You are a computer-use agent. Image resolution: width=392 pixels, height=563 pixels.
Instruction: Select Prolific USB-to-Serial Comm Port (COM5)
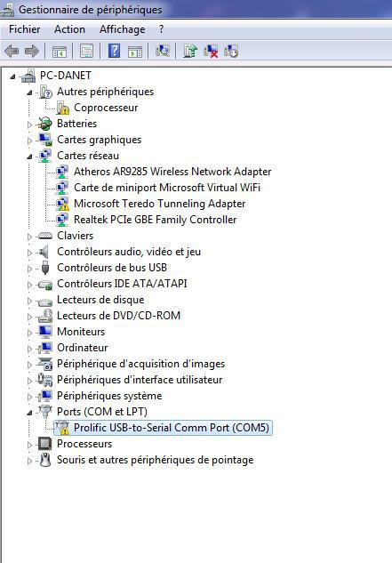pos(172,428)
